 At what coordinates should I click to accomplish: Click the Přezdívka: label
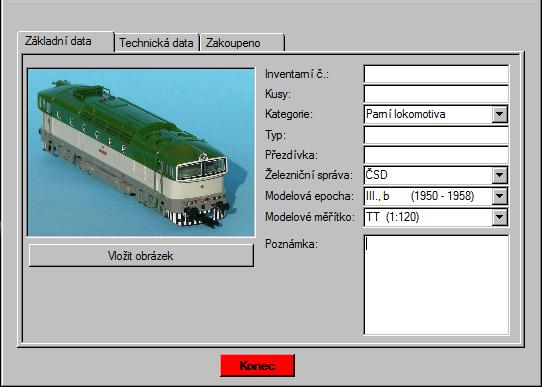click(291, 155)
